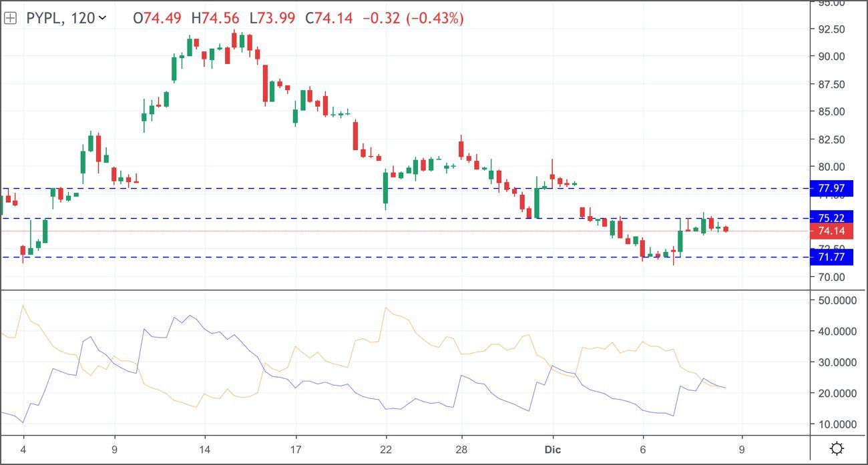Image resolution: width=868 pixels, height=465 pixels.
Task: Select the 120 interval label
Action: (x=83, y=19)
